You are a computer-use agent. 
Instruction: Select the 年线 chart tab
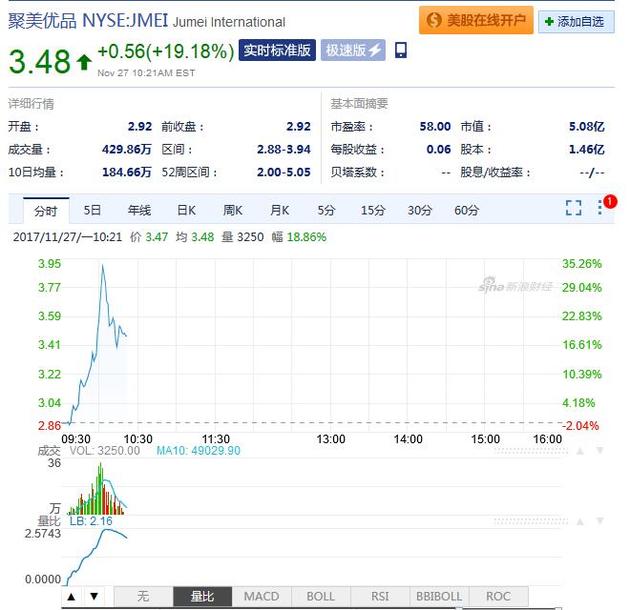tap(139, 210)
